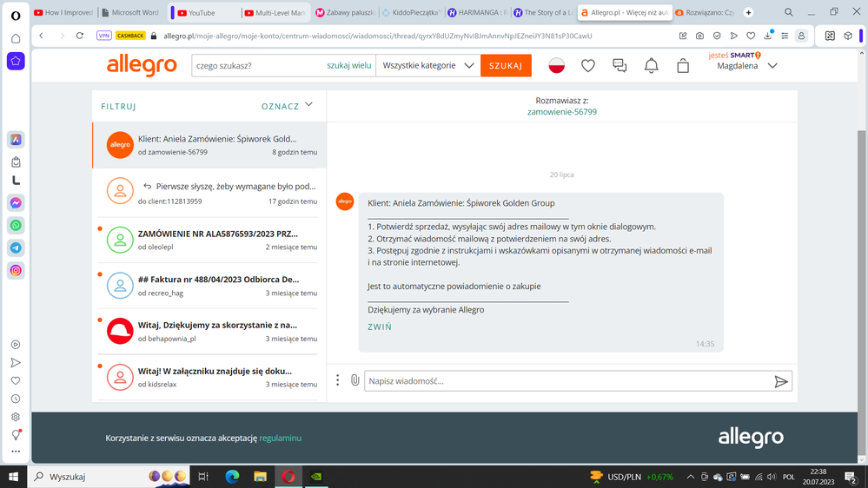868x488 pixels.
Task: Go back with the browser back arrow
Action: pos(42,36)
